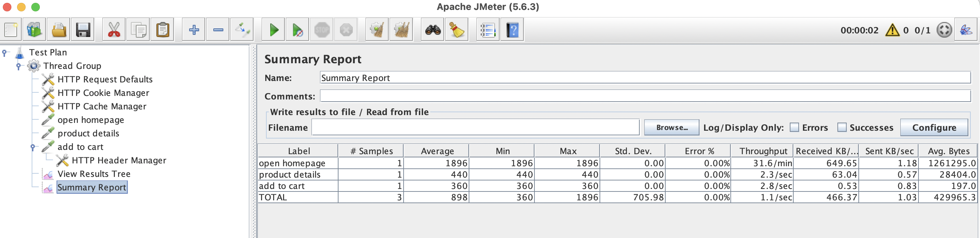The width and height of the screenshot is (980, 238).
Task: Click the JMeter feather logo icon
Action: (966, 30)
